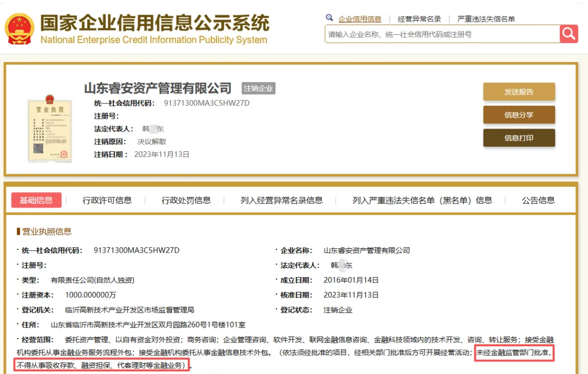Click the company title 山东睿安资产管理有限公司
This screenshot has width=588, height=374.
pyautogui.click(x=158, y=88)
